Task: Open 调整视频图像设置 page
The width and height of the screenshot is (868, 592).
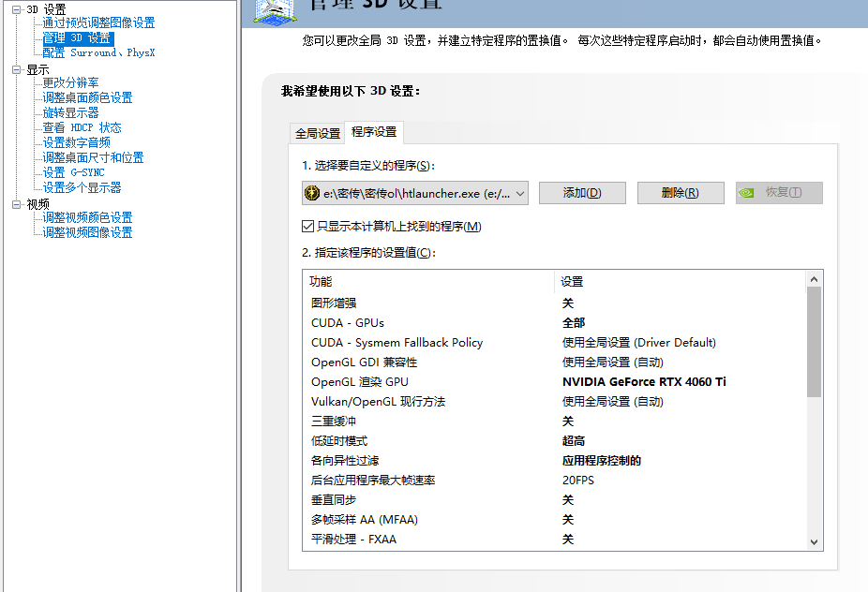Action: click(x=87, y=232)
